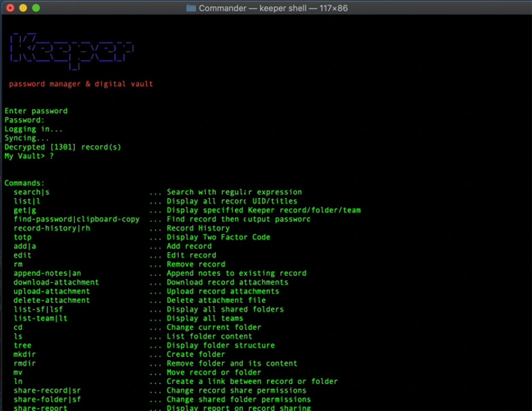Image resolution: width=532 pixels, height=411 pixels.
Task: Click the 'Commands:' heading
Action: click(24, 183)
